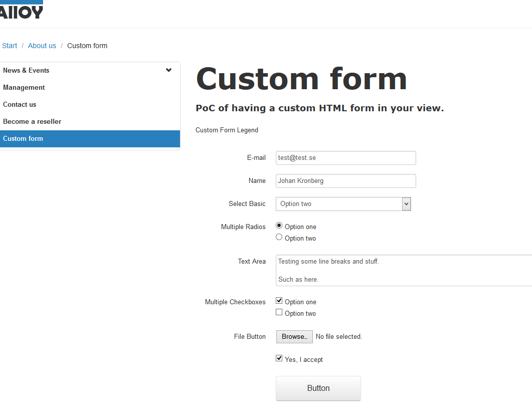532x415 pixels.
Task: Check the Option two checkbox
Action: (x=279, y=312)
